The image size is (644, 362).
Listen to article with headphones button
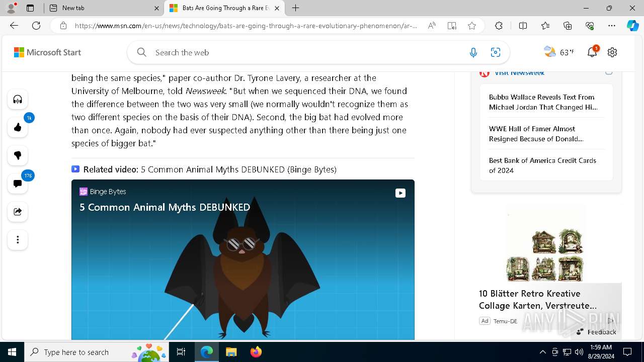point(18,99)
